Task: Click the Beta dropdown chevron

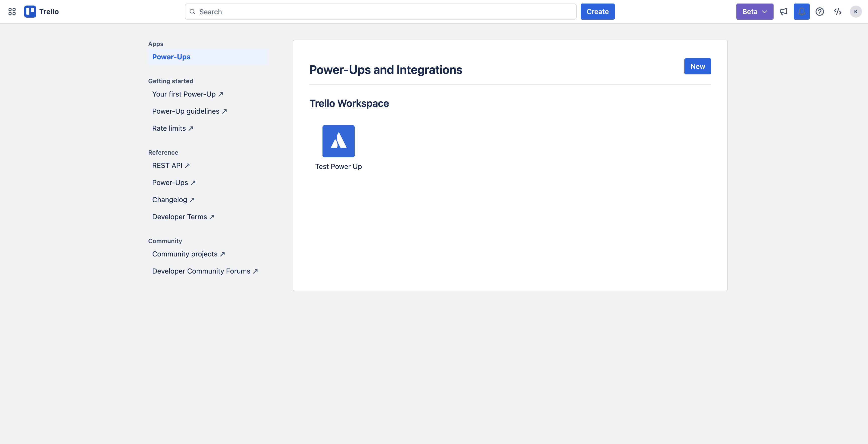Action: pos(765,12)
